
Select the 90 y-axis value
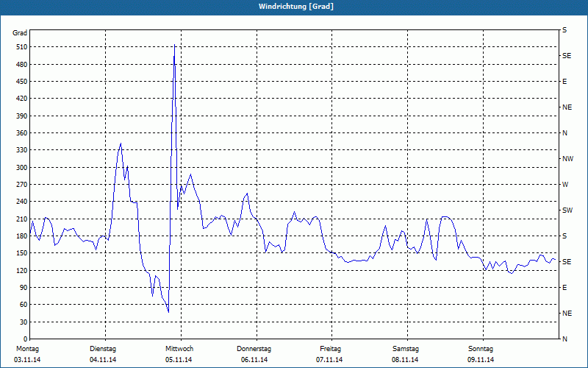(24, 288)
